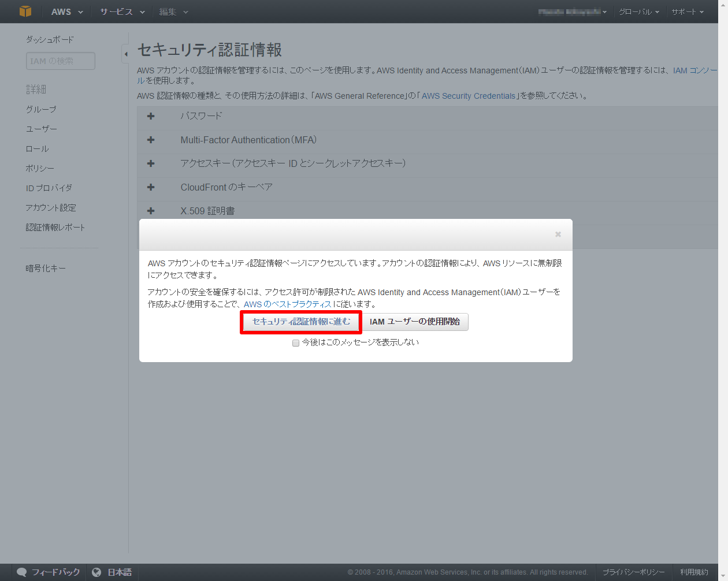Click the globe language icon
The width and height of the screenshot is (728, 581).
[96, 572]
